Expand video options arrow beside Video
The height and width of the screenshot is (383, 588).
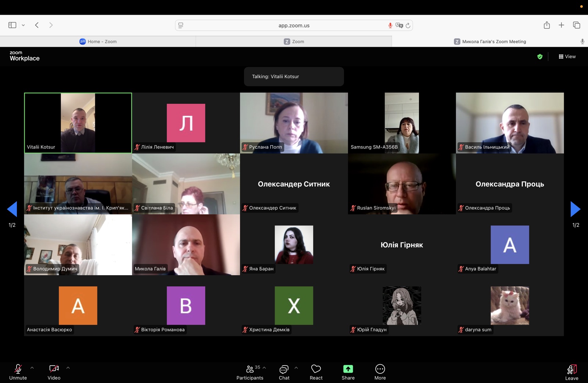point(68,368)
